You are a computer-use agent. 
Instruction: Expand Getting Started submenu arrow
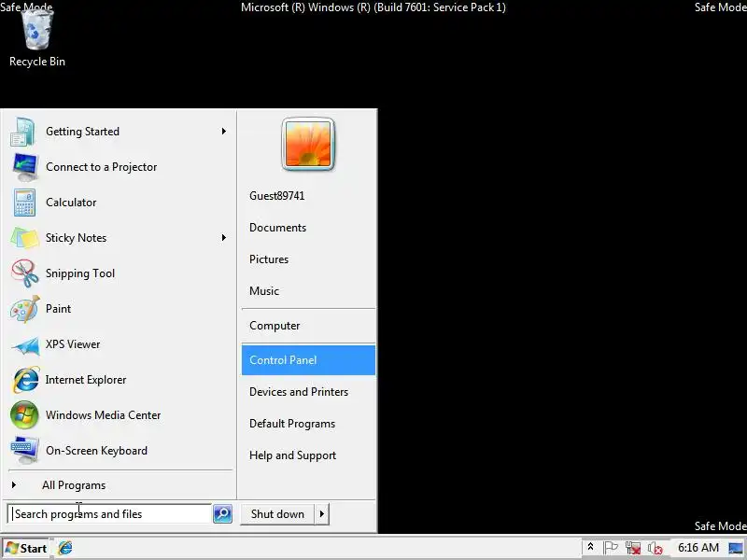coord(223,132)
